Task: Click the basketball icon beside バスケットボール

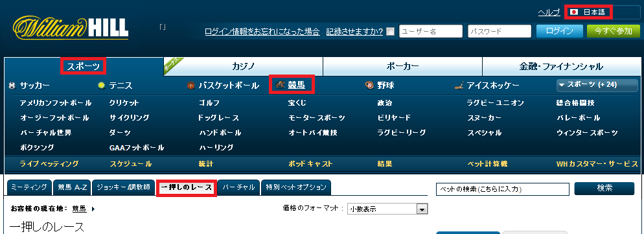Action: click(x=190, y=86)
